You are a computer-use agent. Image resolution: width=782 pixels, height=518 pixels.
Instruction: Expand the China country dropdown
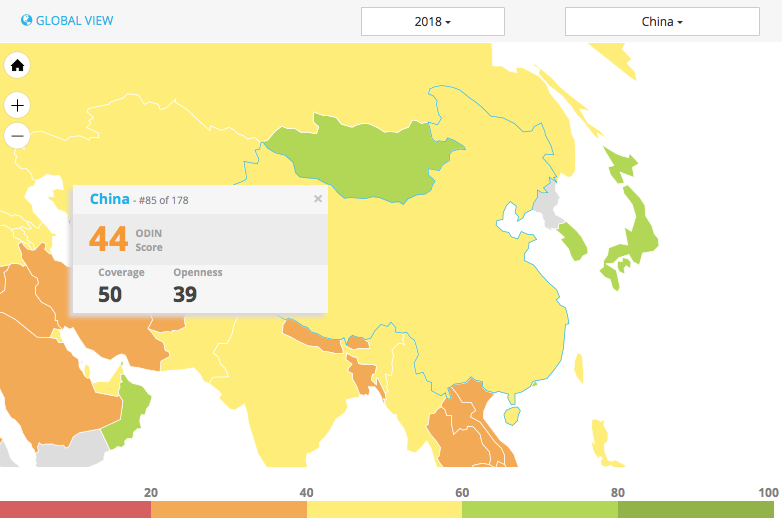coord(661,21)
